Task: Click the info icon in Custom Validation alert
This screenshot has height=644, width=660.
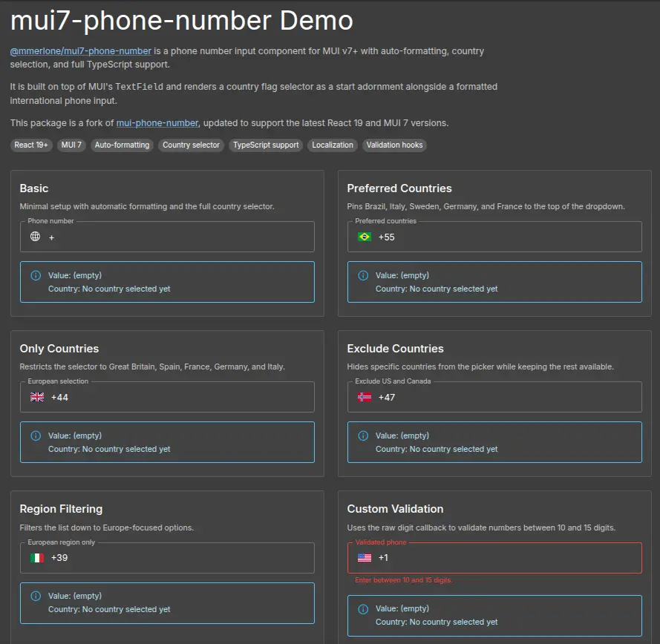Action: (363, 609)
